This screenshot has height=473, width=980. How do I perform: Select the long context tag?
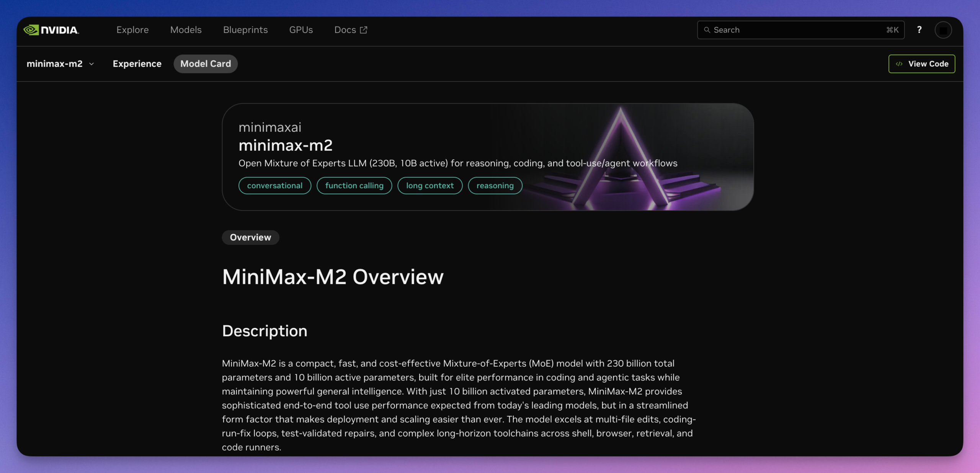pos(430,186)
